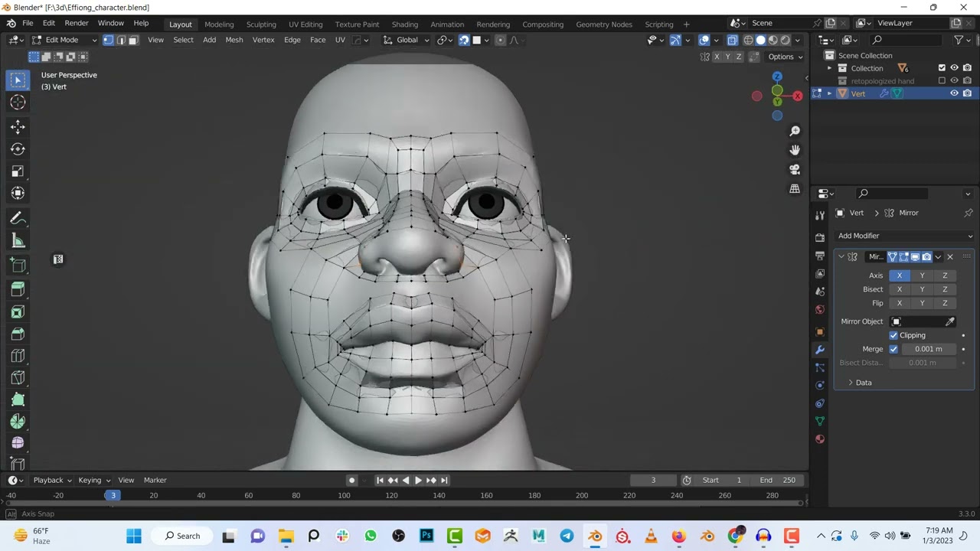Image resolution: width=980 pixels, height=551 pixels.
Task: Open the Modifier properties wrench tab
Action: point(820,350)
